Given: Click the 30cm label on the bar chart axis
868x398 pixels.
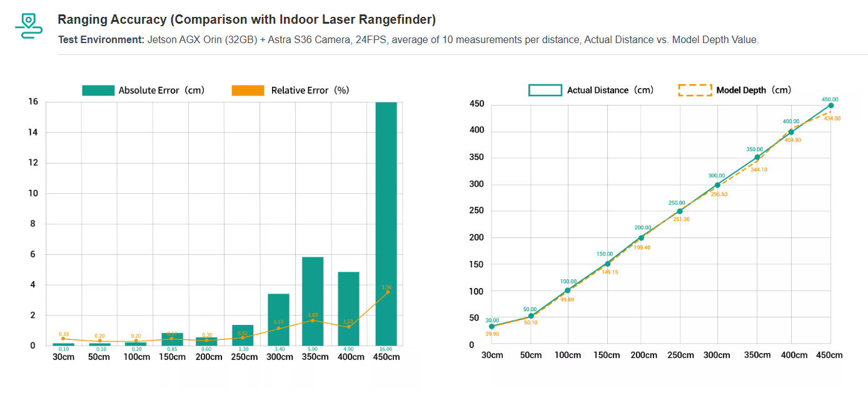Looking at the screenshot, I should point(64,357).
